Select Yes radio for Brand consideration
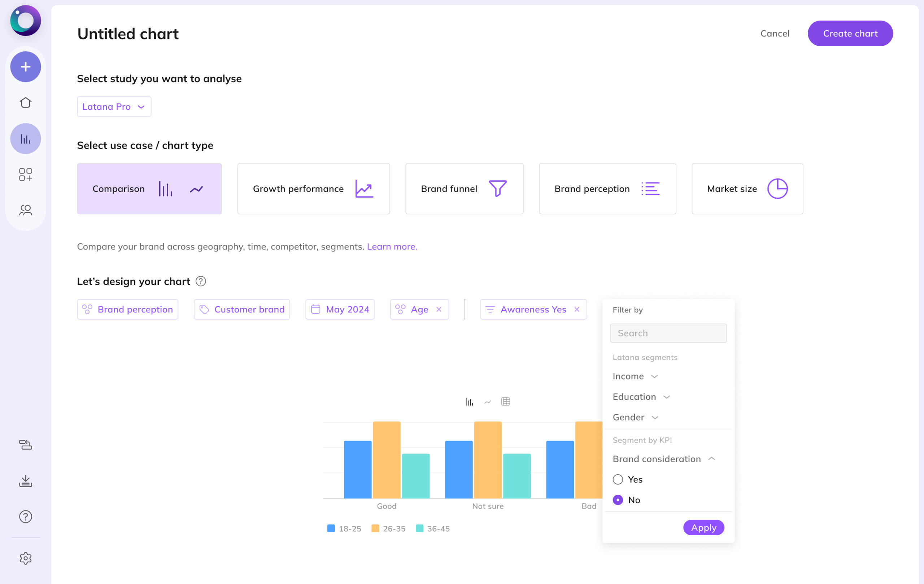Screen dimensions: 924x584 click(x=618, y=479)
